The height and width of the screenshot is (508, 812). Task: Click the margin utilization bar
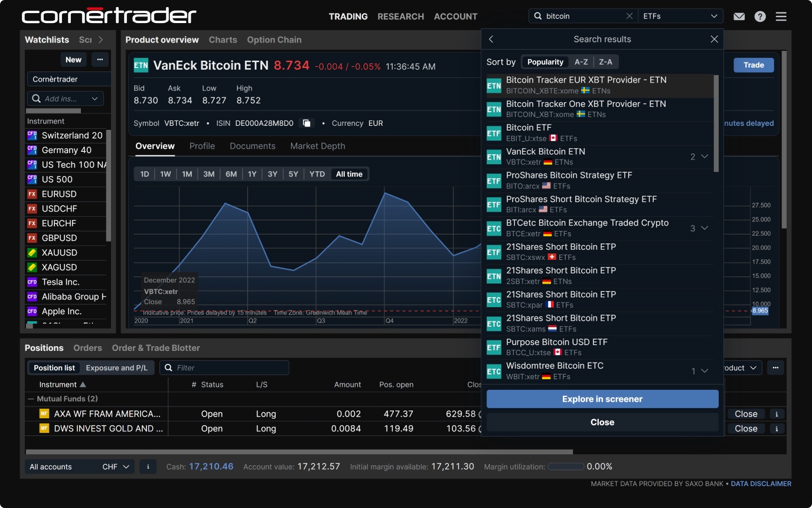click(566, 467)
